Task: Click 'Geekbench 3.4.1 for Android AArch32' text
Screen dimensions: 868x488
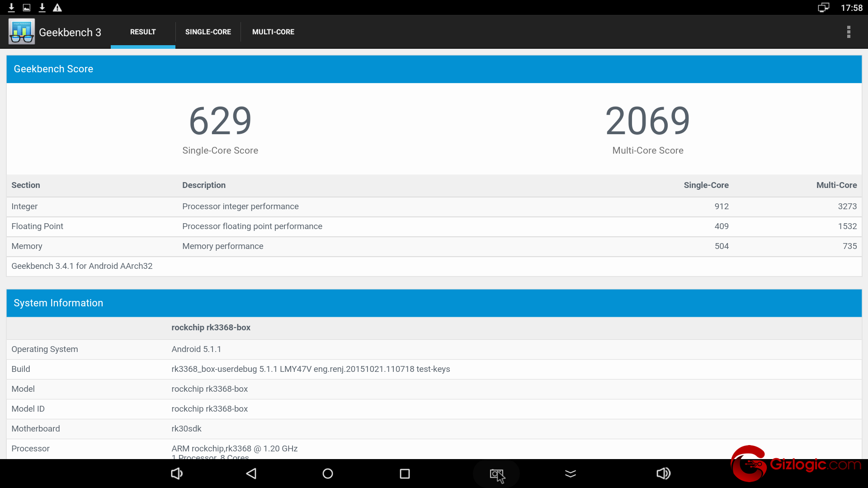Action: (x=82, y=266)
